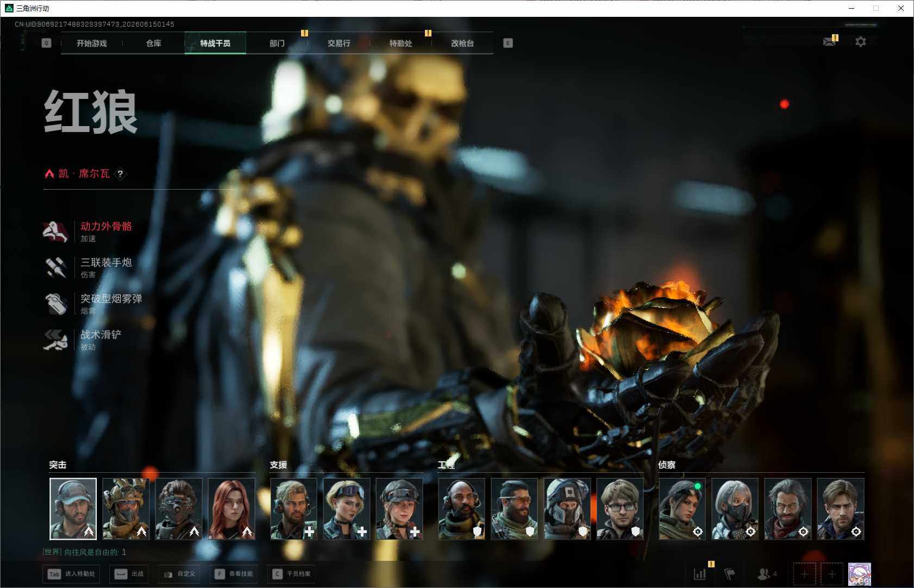The height and width of the screenshot is (588, 914).
Task: Open the statistics bar chart icon
Action: [x=700, y=574]
